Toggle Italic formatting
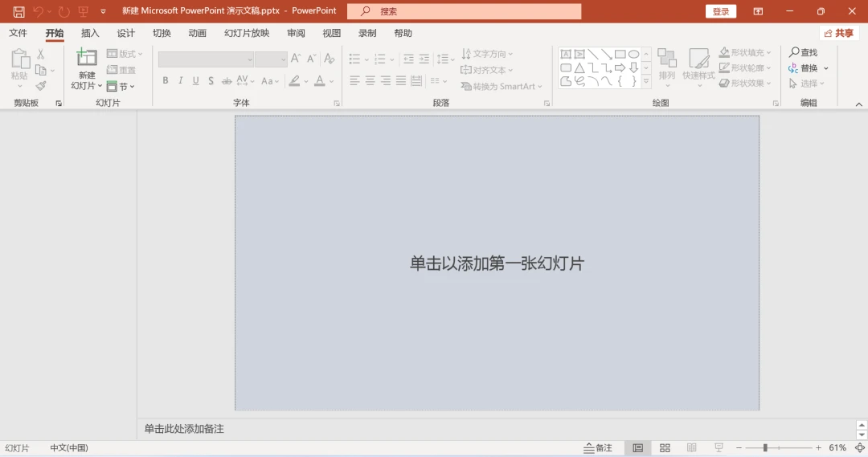The height and width of the screenshot is (457, 868). [x=181, y=81]
